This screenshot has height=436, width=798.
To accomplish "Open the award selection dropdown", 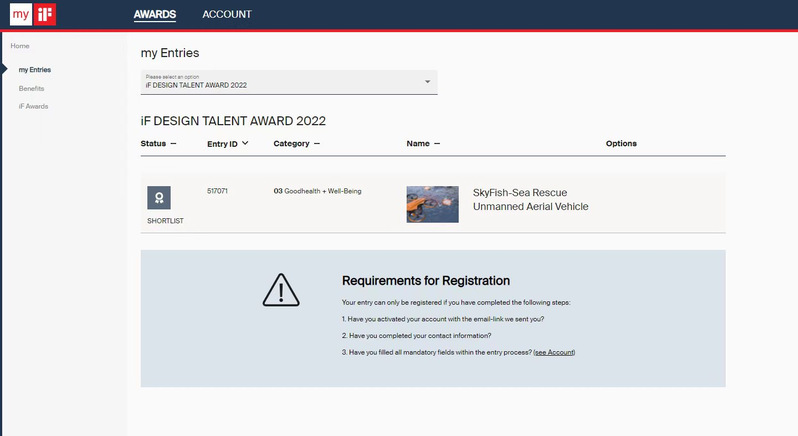I will pos(288,82).
